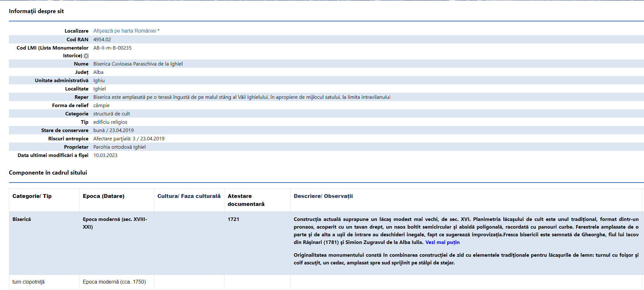Click the 'Categorie/ Tip' column header
644x290 pixels.
[x=32, y=196]
